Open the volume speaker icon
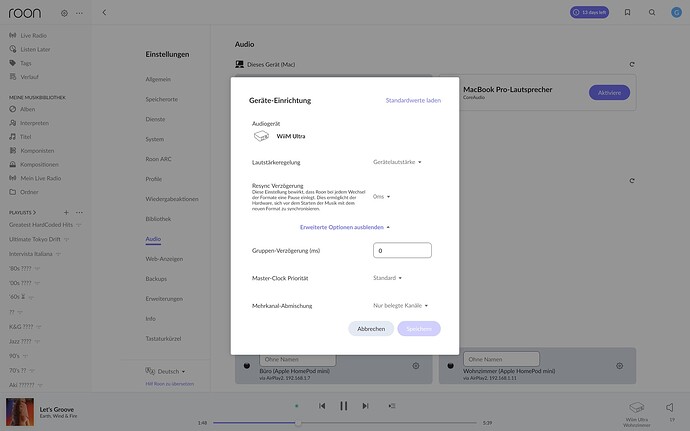 click(670, 407)
